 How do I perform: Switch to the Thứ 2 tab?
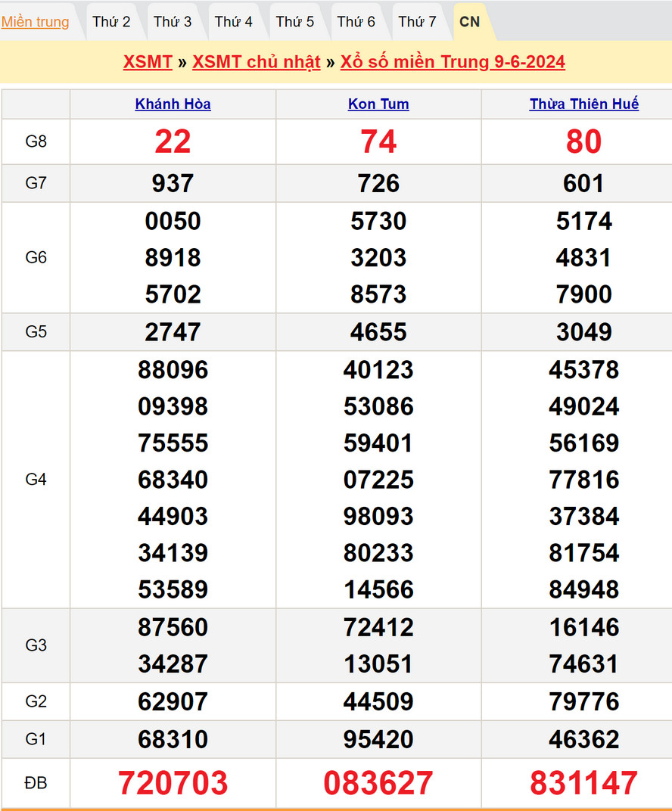(x=111, y=22)
